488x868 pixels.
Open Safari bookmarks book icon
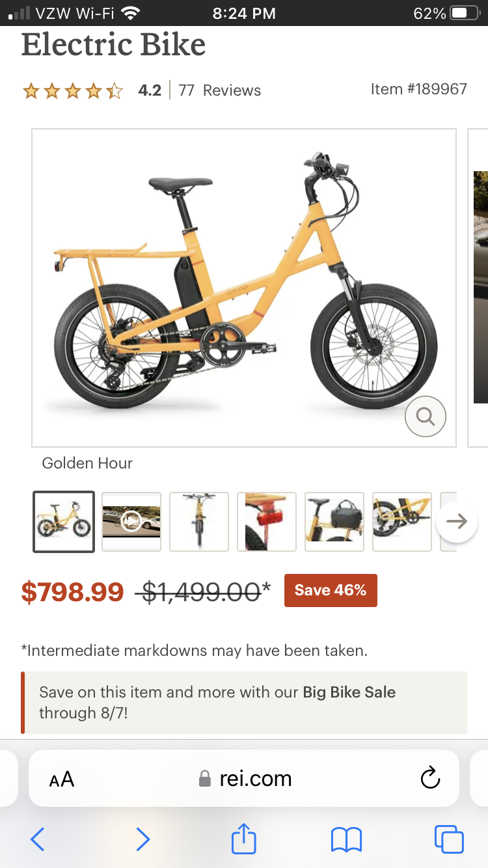[346, 839]
